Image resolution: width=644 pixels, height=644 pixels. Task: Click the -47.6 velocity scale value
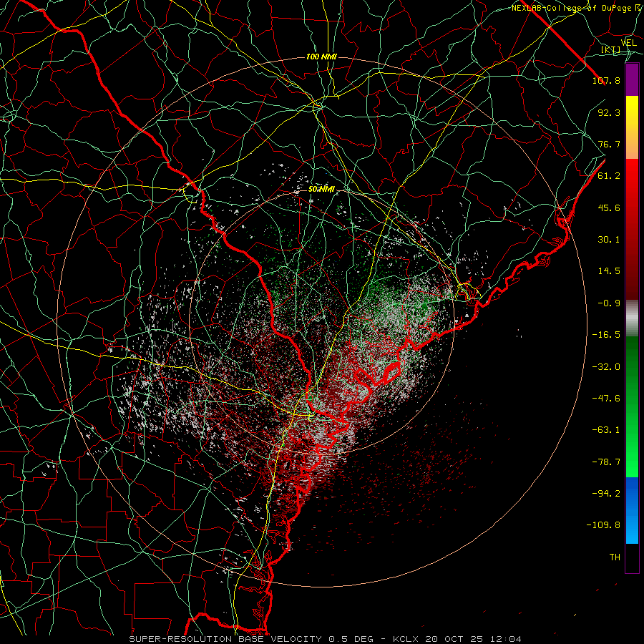606,399
